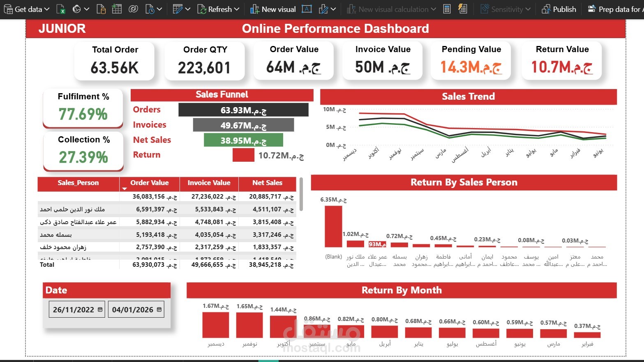Image resolution: width=644 pixels, height=362 pixels.
Task: Expand the New visual calculation dropdown arrow
Action: pyautogui.click(x=433, y=9)
